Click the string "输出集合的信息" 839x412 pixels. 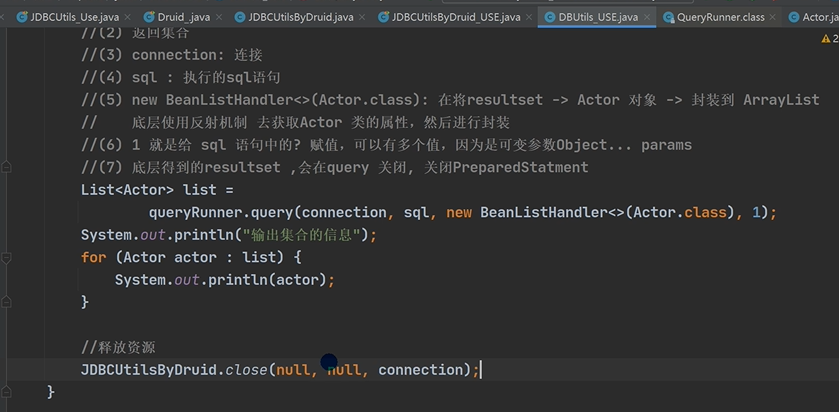[x=301, y=235]
